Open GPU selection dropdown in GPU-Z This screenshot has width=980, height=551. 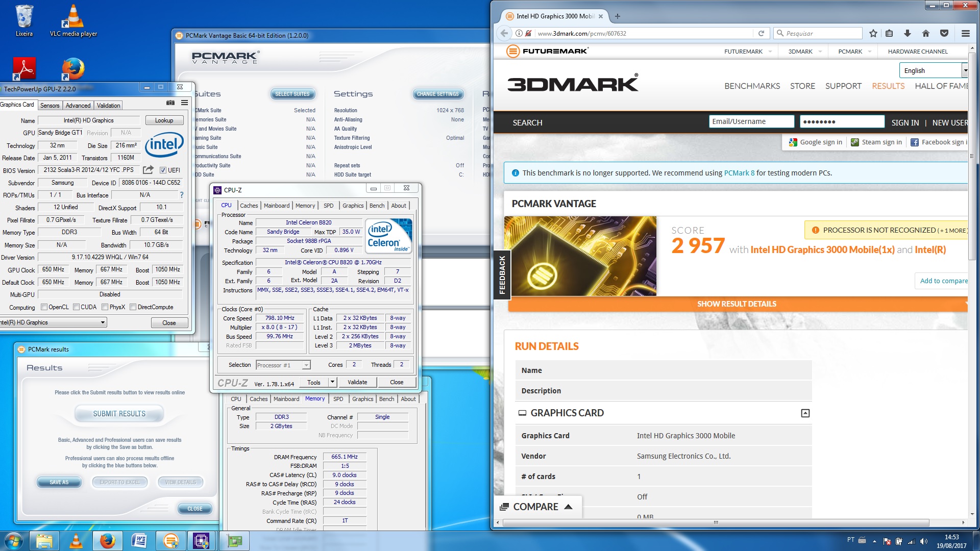[x=53, y=322]
